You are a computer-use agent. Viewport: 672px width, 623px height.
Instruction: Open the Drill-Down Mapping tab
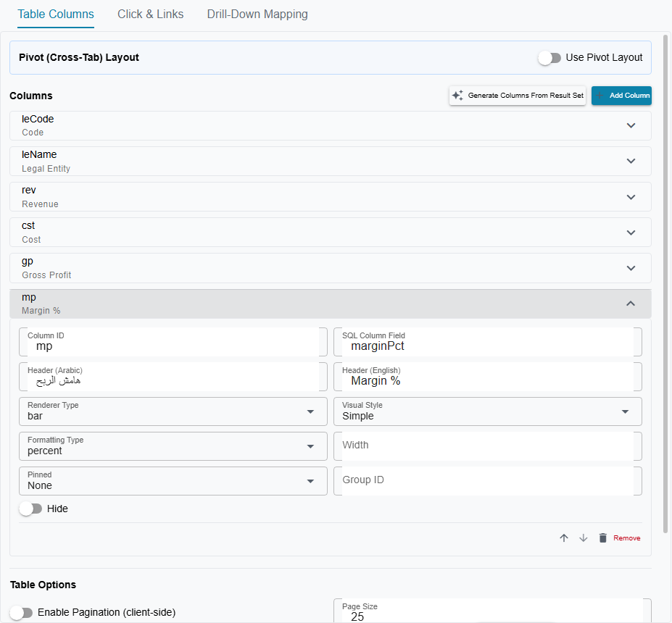tap(257, 14)
